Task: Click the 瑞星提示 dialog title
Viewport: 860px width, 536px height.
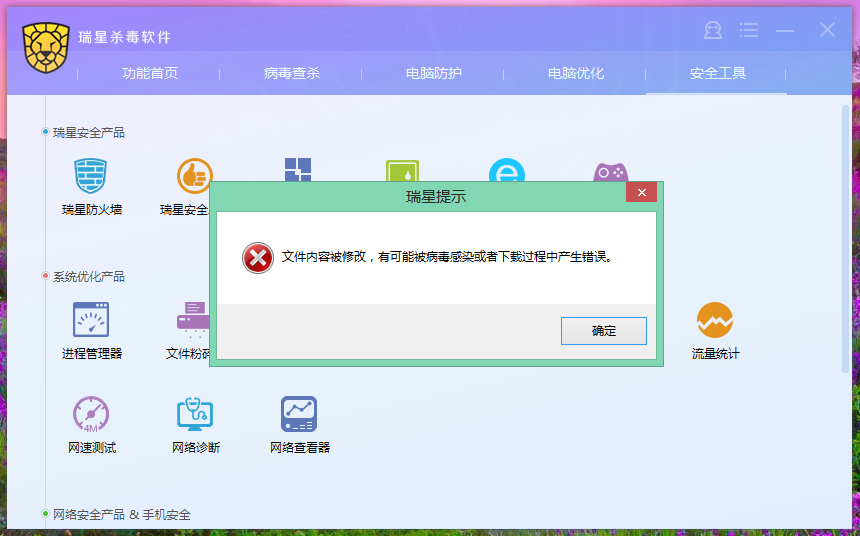Action: point(435,196)
